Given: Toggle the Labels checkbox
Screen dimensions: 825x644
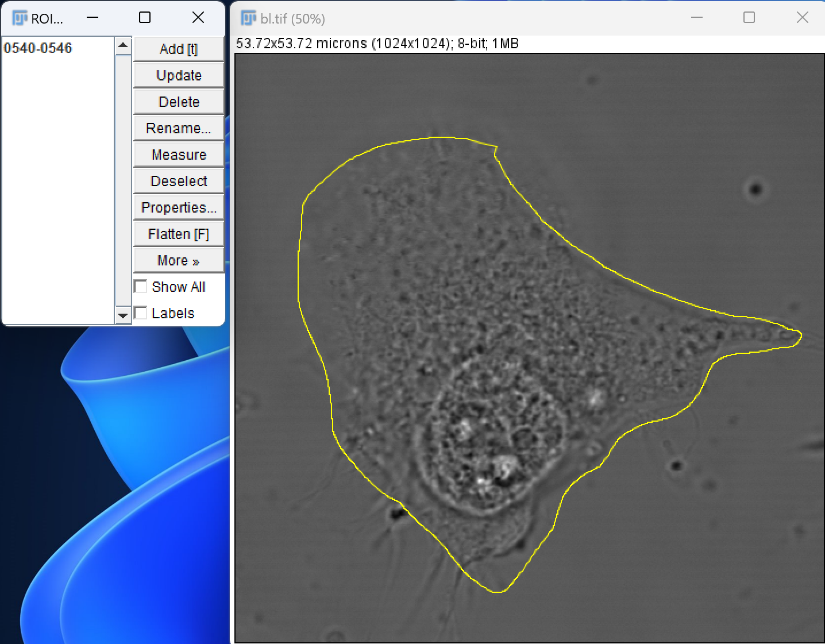Looking at the screenshot, I should click(x=140, y=313).
